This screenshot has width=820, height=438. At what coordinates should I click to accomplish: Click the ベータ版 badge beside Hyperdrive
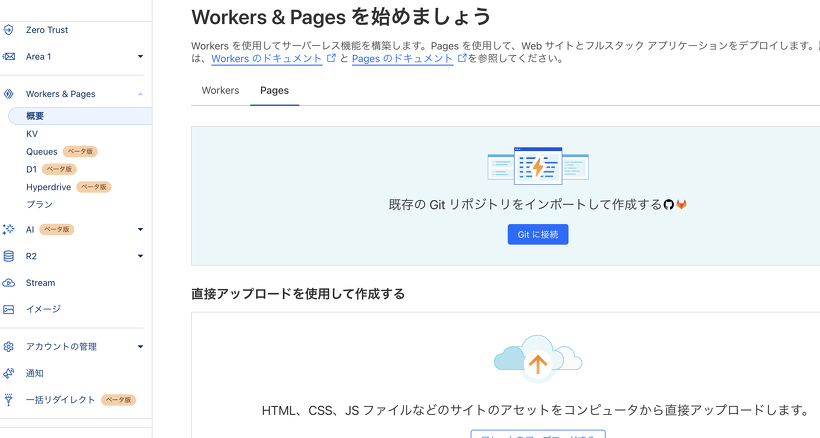(94, 187)
